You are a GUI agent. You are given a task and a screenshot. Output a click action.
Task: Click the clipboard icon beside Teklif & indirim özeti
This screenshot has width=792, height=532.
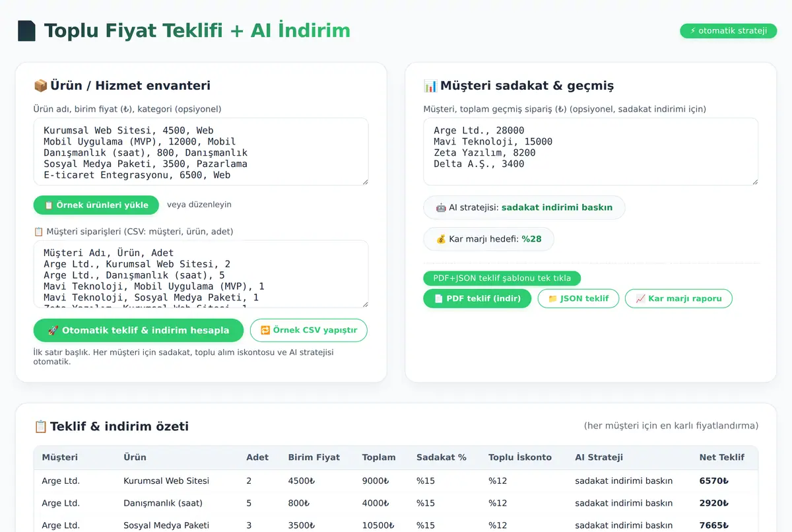click(x=40, y=426)
